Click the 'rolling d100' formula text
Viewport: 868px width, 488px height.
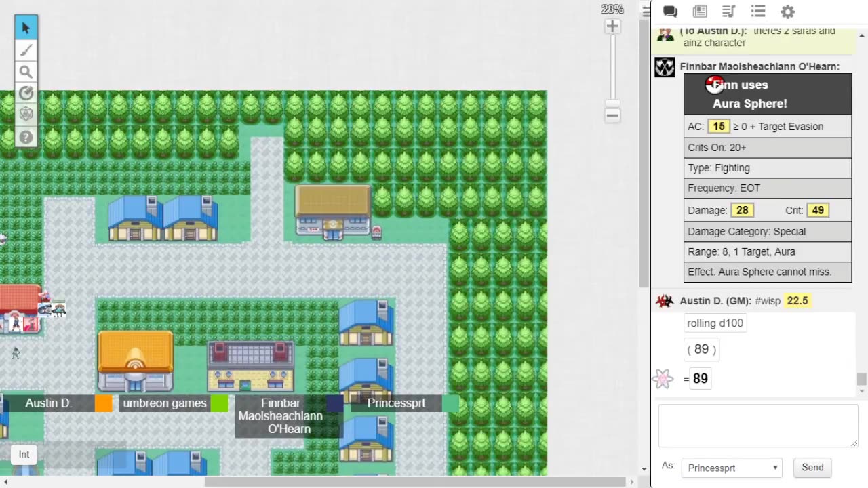(x=715, y=323)
